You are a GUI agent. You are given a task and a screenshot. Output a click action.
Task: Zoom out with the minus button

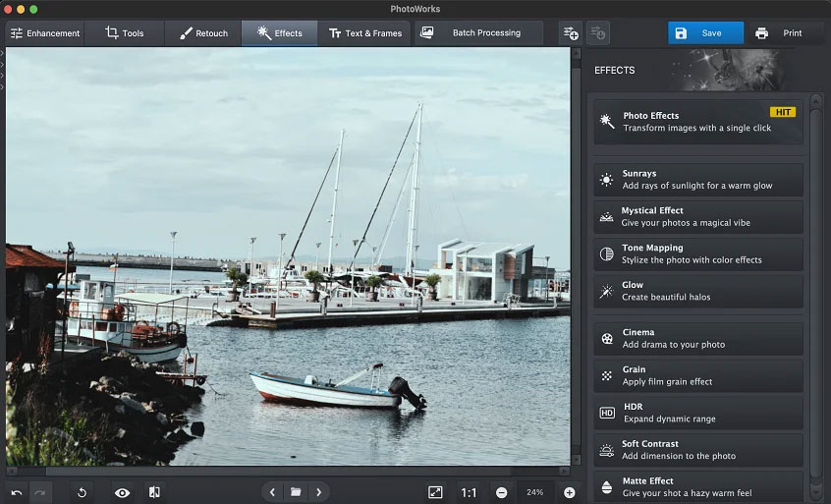[x=502, y=492]
